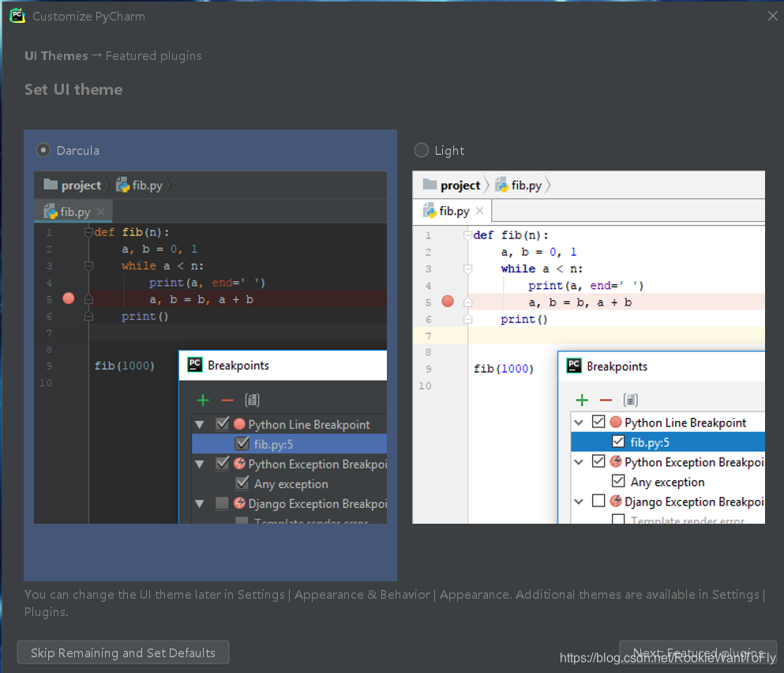Select the Darcula theme radio button
Screen dimensions: 784x673
(43, 150)
